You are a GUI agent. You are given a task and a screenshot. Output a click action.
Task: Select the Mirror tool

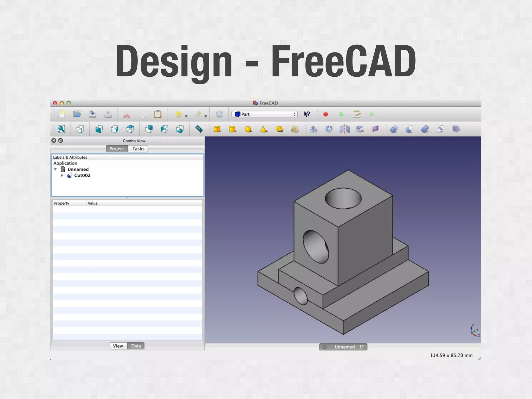344,129
